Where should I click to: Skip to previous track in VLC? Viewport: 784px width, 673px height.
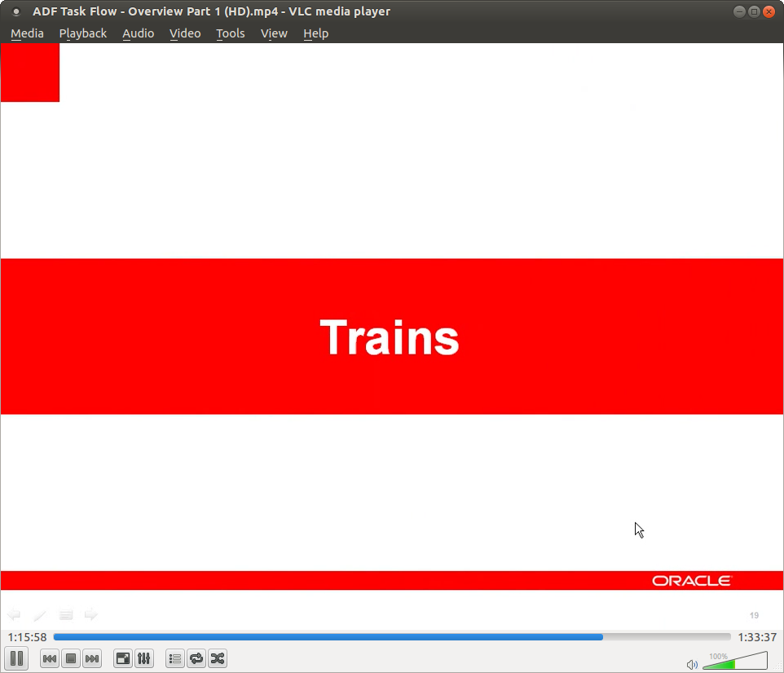pyautogui.click(x=49, y=658)
